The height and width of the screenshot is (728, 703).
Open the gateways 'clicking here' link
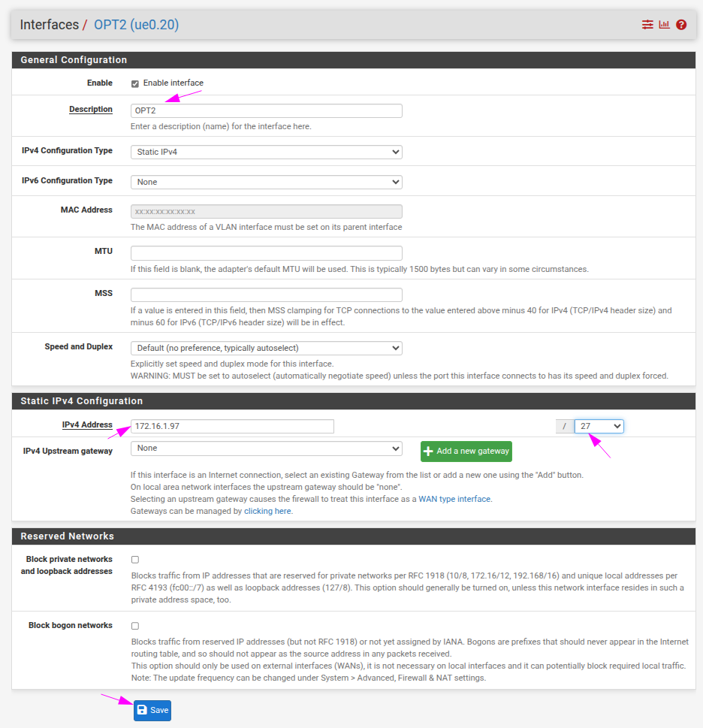[268, 511]
